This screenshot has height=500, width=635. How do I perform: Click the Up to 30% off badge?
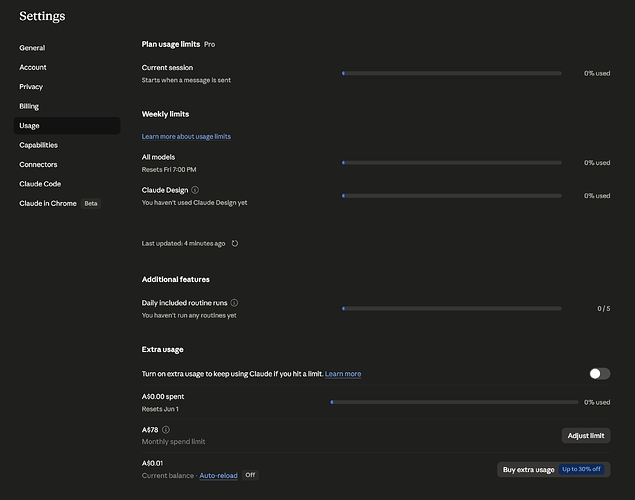point(581,469)
